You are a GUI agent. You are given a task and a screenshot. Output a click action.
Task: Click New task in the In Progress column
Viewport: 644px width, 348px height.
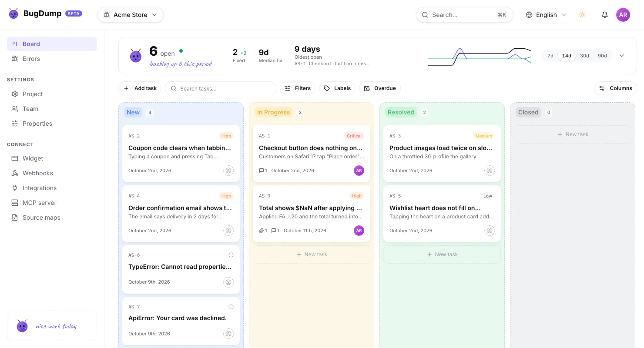[x=312, y=254]
